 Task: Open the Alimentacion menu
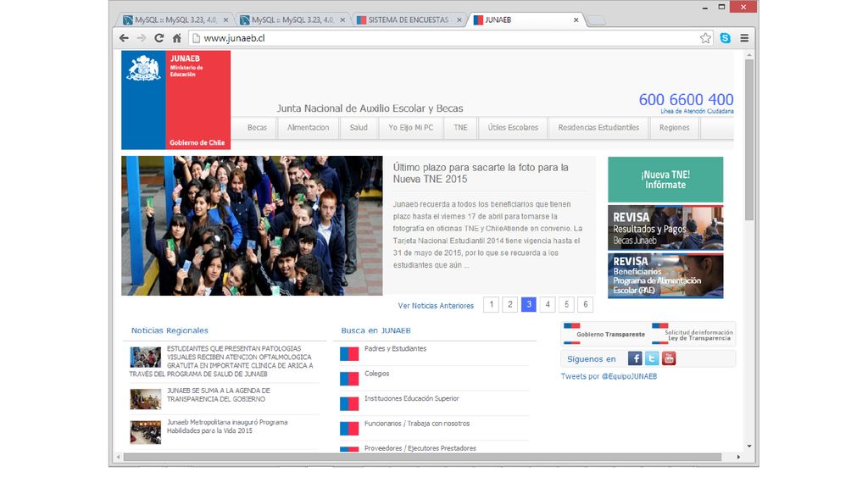308,127
